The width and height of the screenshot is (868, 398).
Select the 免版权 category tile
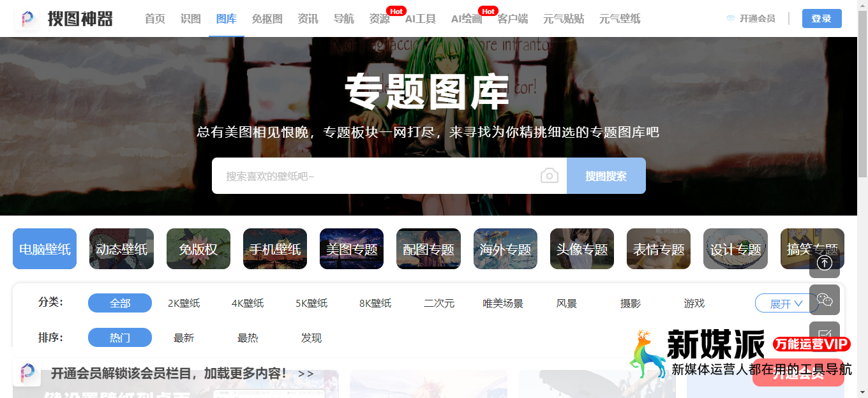(198, 249)
